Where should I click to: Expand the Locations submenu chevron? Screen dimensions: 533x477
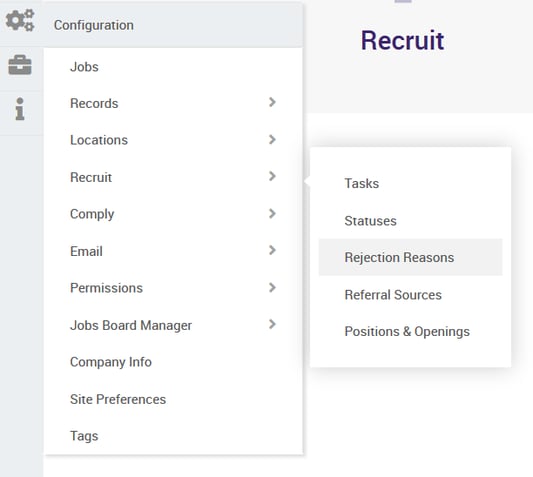(x=272, y=139)
